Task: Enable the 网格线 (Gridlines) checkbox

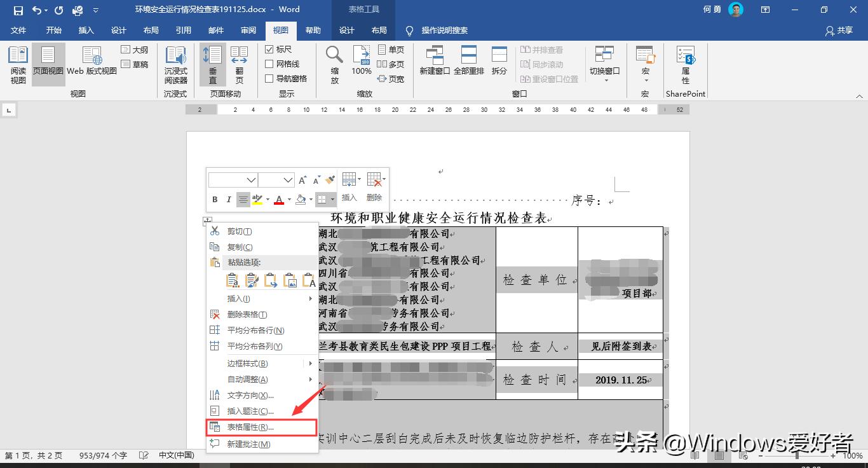Action: (269, 63)
